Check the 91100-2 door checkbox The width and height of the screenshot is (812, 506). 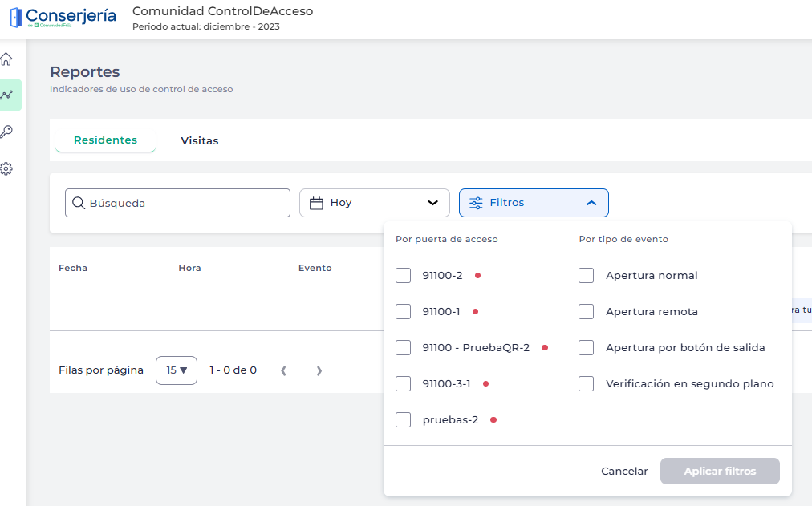[404, 275]
